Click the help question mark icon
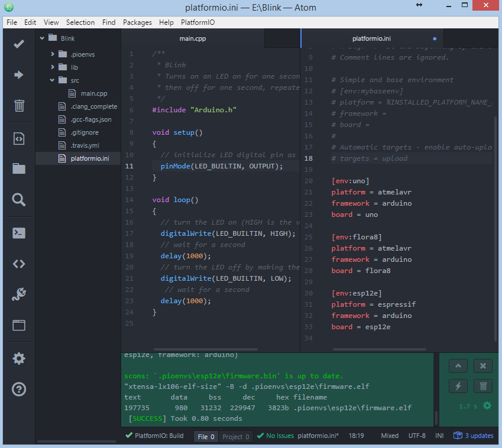The image size is (502, 448). (19, 389)
